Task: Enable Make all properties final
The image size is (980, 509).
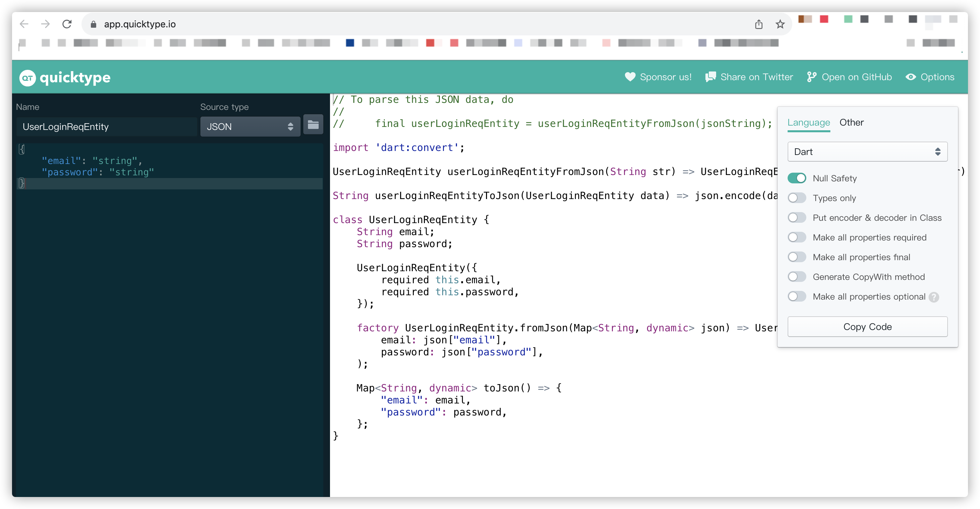Action: pyautogui.click(x=797, y=257)
